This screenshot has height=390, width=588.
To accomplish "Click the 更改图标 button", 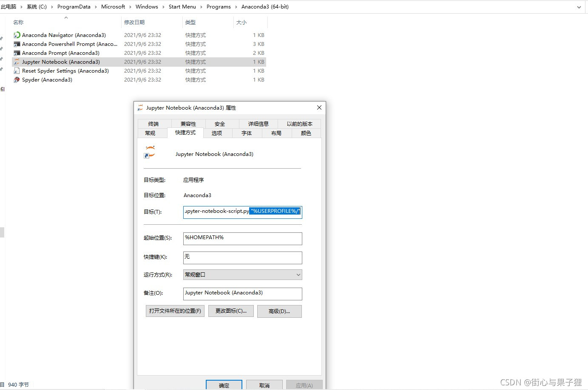I will tap(231, 311).
